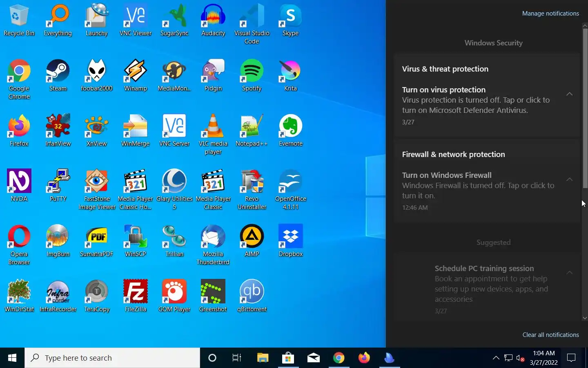Screen dimensions: 588x368
Task: Open Launchy desktop shortcut
Action: pyautogui.click(x=96, y=20)
